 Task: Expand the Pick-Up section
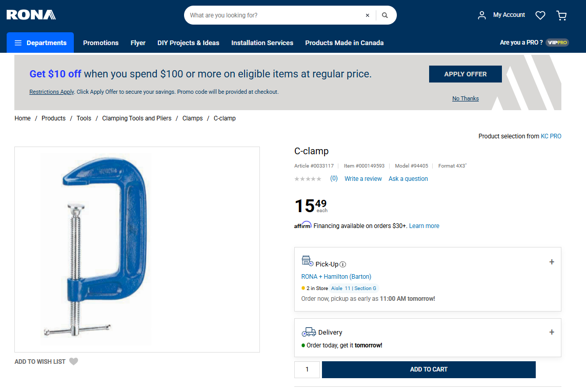552,262
